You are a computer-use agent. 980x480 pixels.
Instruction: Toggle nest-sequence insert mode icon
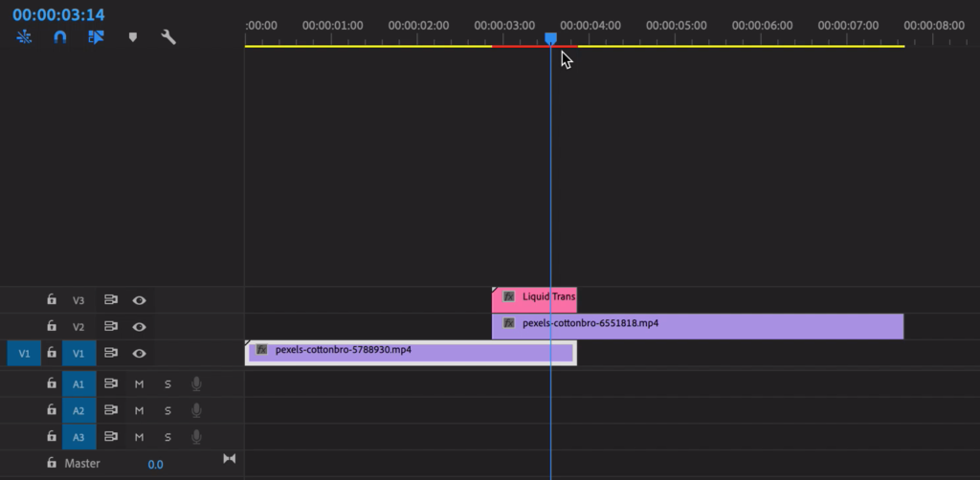click(x=25, y=37)
